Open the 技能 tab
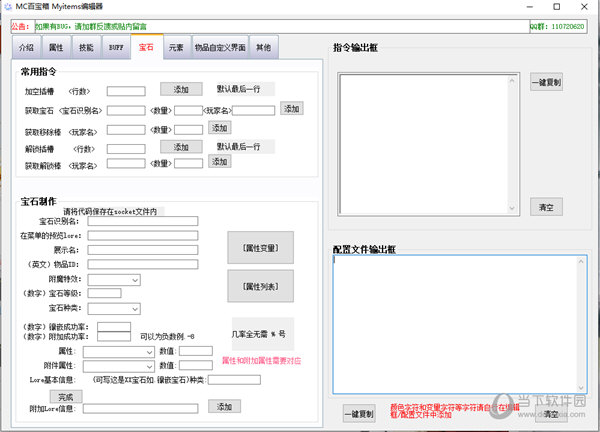Image resolution: width=600 pixels, height=432 pixels. [x=87, y=46]
